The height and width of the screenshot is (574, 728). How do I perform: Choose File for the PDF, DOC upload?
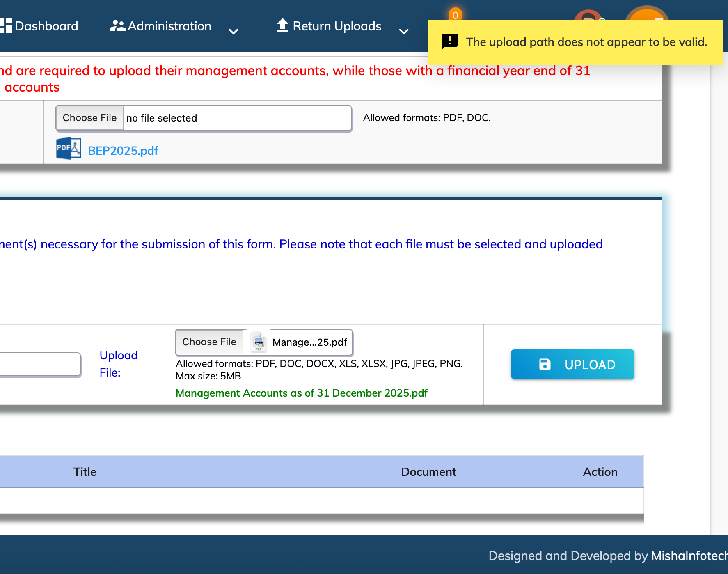pos(89,118)
